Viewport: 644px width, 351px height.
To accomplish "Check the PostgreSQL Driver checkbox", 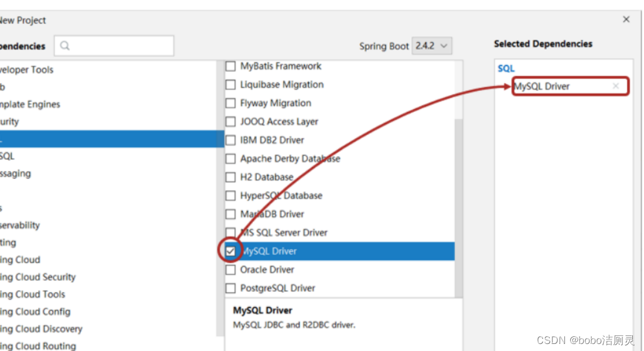I will [230, 288].
